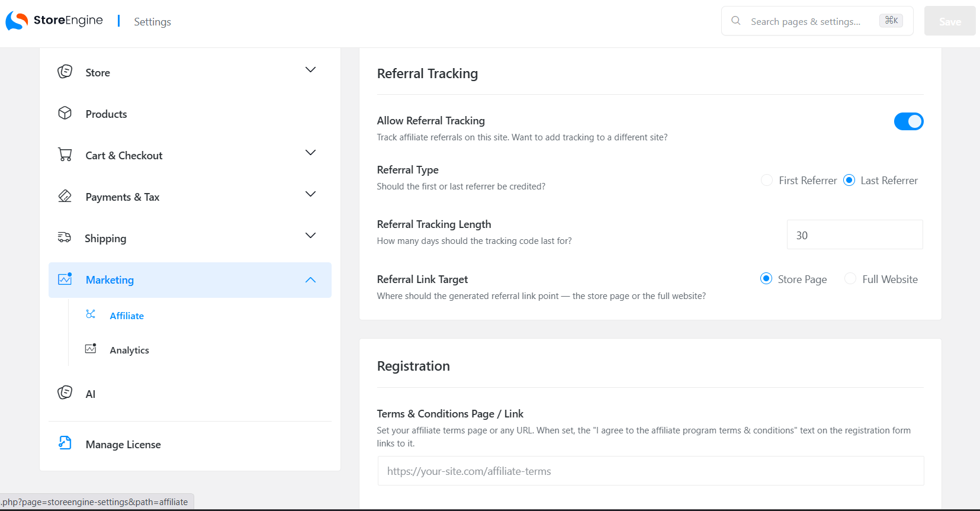The image size is (980, 511).
Task: Click the Payments & Tax icon
Action: pos(65,196)
